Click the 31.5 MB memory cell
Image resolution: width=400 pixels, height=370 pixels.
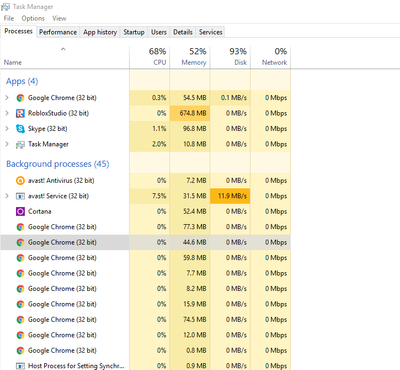coord(190,196)
